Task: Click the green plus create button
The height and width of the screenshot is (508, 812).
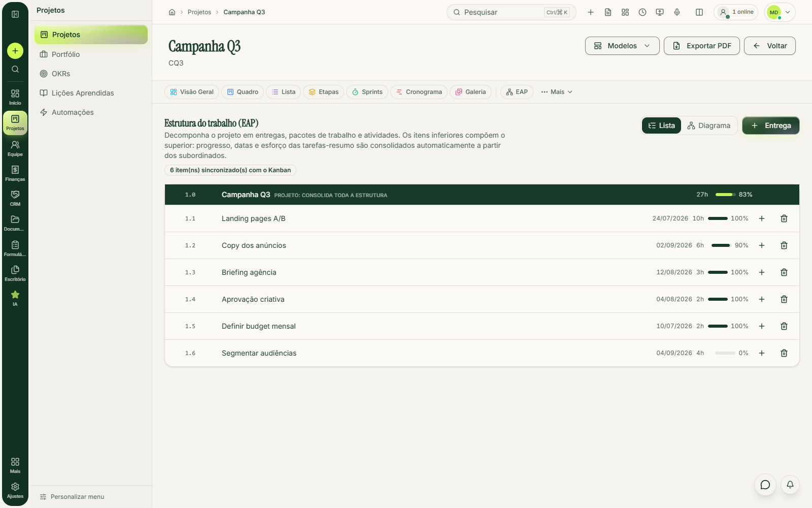Action: pyautogui.click(x=15, y=51)
